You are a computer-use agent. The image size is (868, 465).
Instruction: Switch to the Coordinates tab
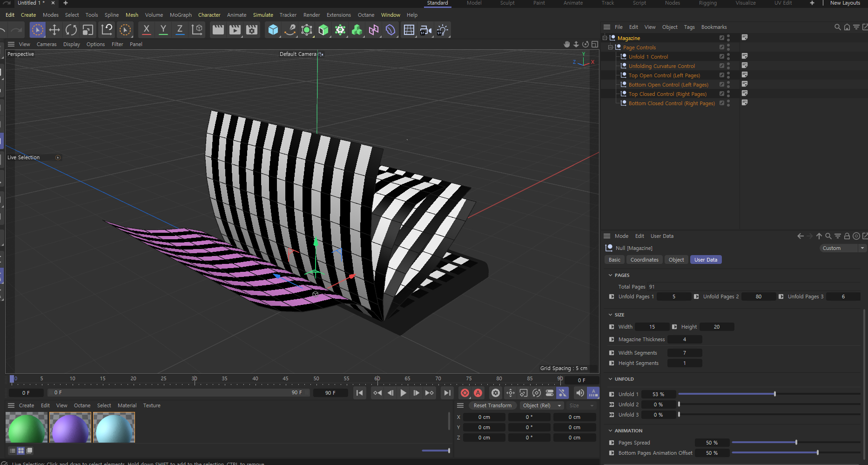[644, 260]
